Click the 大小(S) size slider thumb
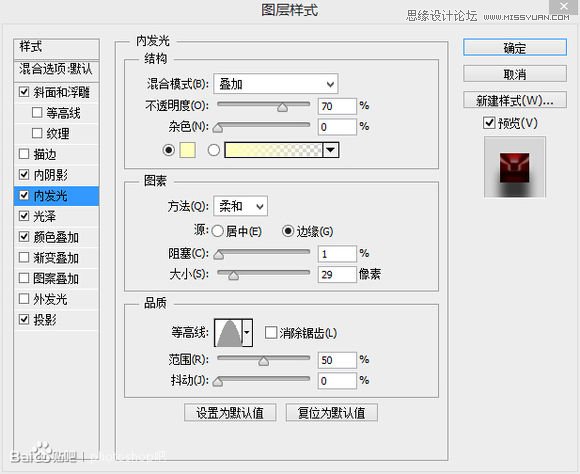 tap(233, 276)
